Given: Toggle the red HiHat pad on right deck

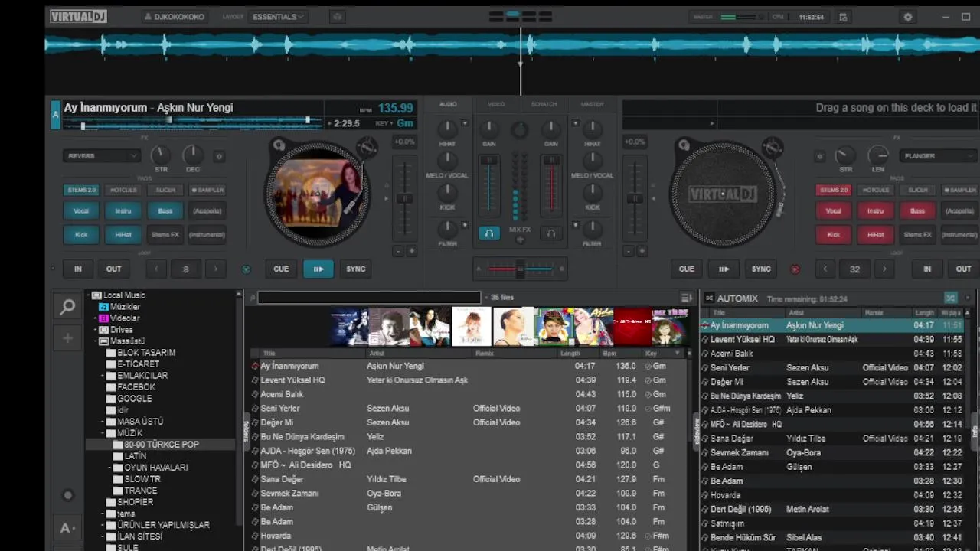Looking at the screenshot, I should (875, 235).
